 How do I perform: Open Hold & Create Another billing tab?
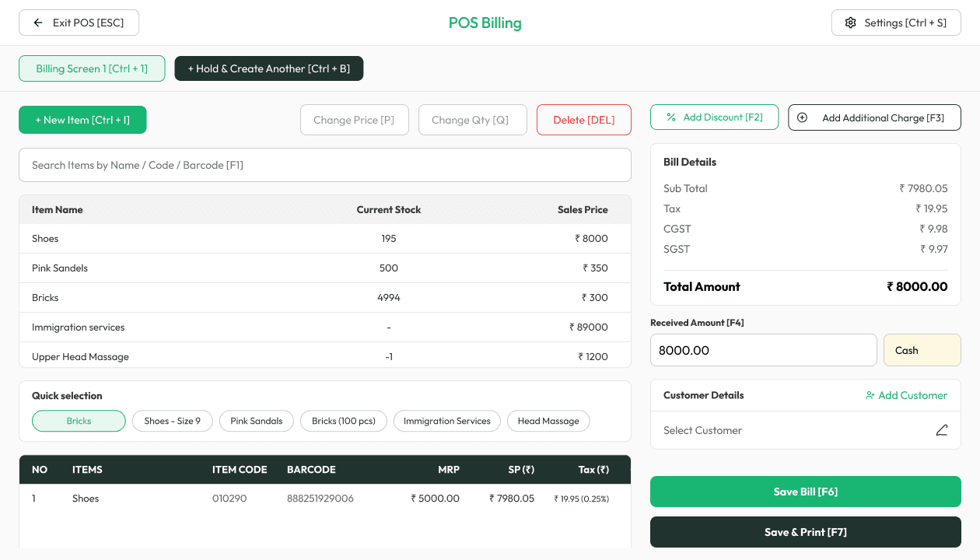pos(268,68)
